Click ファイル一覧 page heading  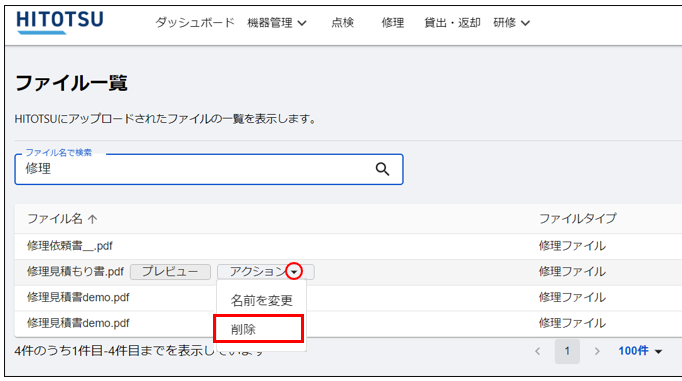pos(71,83)
